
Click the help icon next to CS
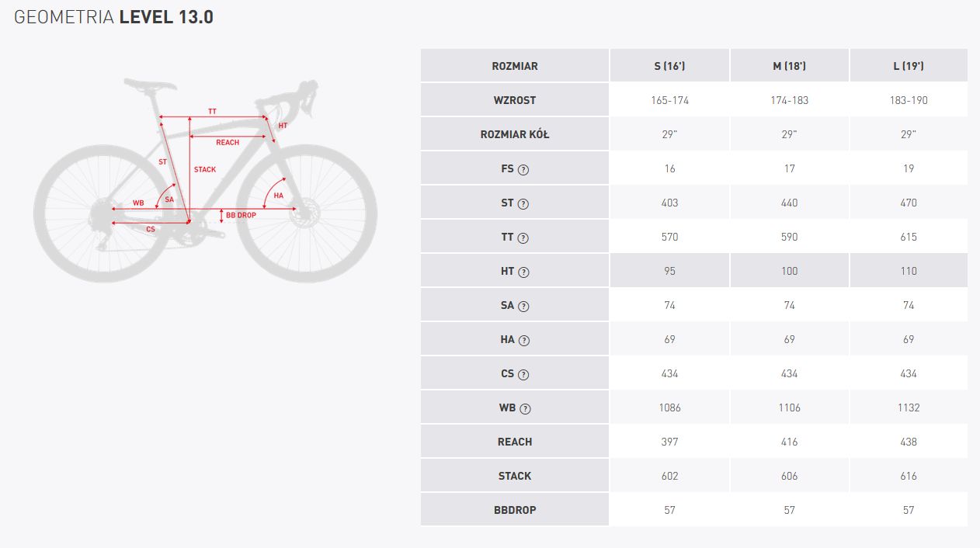523,374
